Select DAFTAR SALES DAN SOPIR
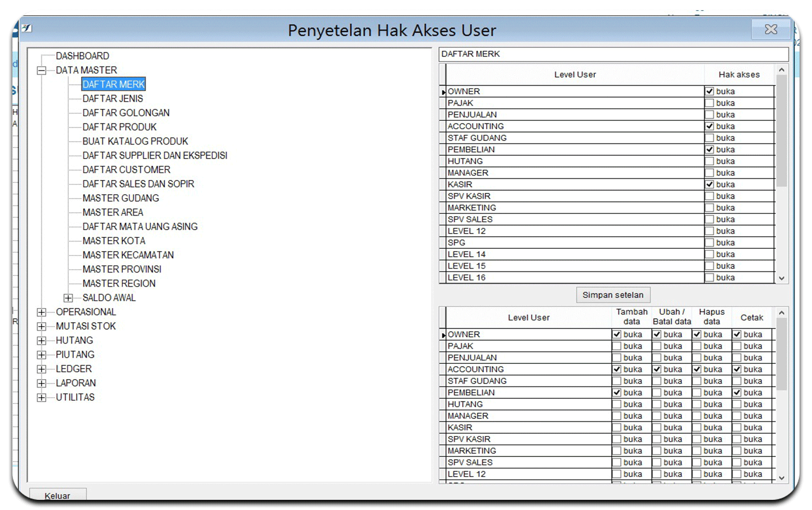Image resolution: width=812 pixels, height=510 pixels. click(138, 184)
